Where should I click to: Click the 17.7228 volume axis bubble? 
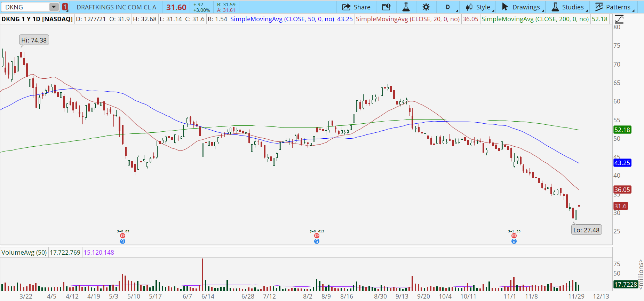tap(626, 285)
